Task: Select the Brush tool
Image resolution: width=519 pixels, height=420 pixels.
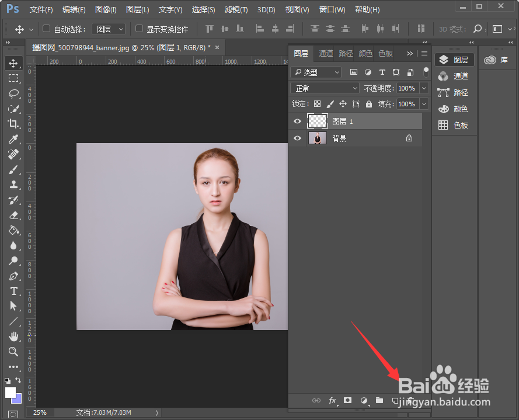Action: (x=13, y=169)
